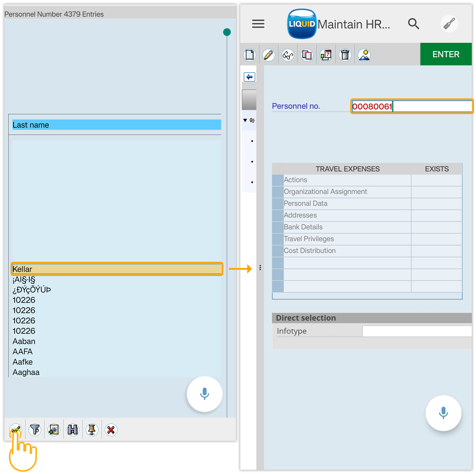The height and width of the screenshot is (474, 476).
Task: Click the Organizational Assignment row
Action: coord(347,192)
